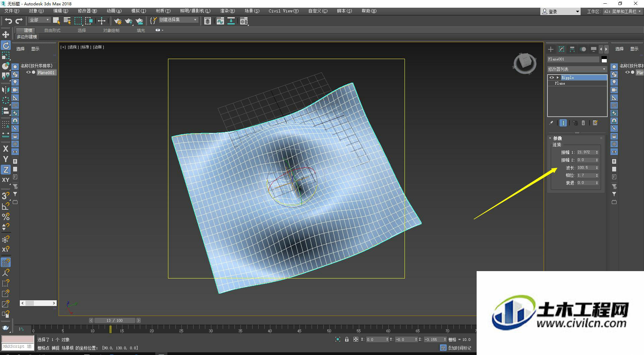Click the '[边面]' viewport shading label

pos(98,47)
